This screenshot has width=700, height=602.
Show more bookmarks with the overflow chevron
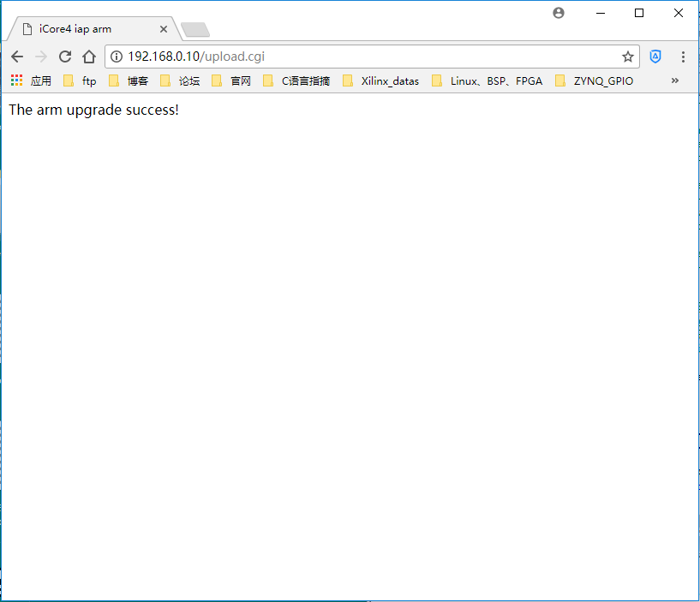pos(674,80)
